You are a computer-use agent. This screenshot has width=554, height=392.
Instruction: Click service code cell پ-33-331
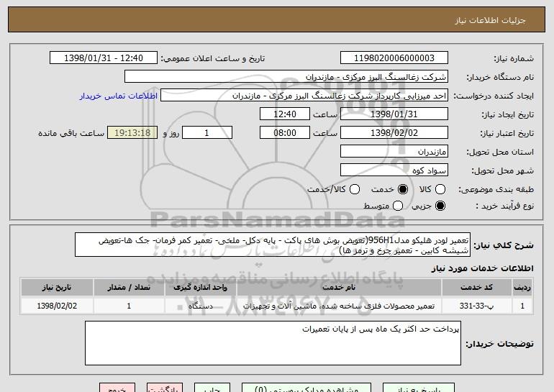click(x=476, y=306)
